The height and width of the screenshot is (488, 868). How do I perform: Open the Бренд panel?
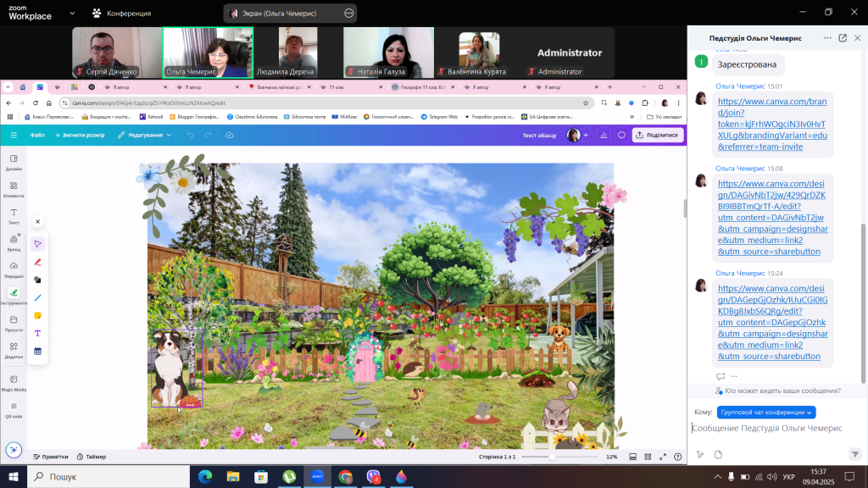click(x=14, y=242)
